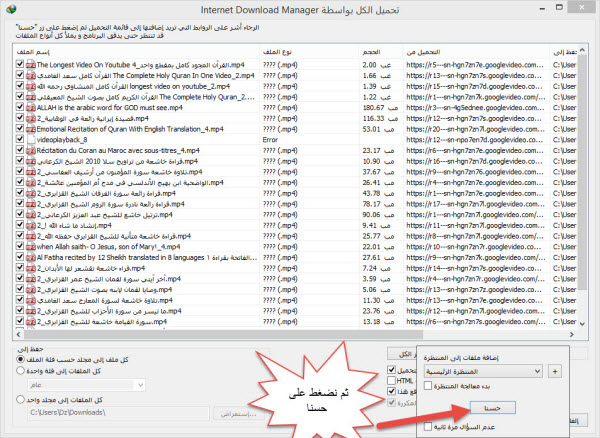The height and width of the screenshot is (438, 600).
Task: Click size cell '7.24'
Action: (x=377, y=268)
